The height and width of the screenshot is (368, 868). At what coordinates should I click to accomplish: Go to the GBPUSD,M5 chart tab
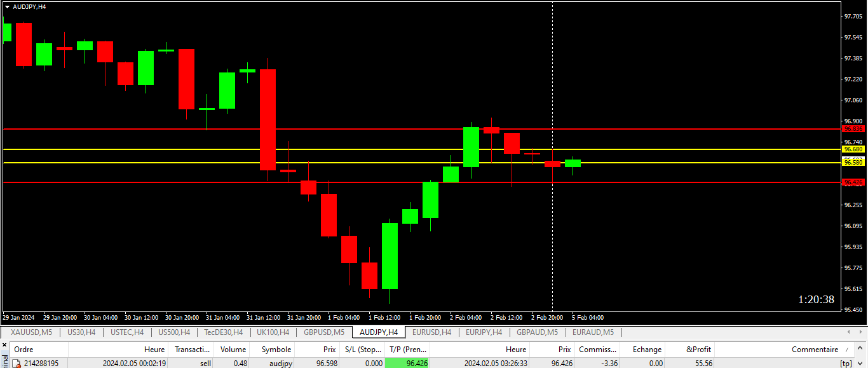(324, 332)
